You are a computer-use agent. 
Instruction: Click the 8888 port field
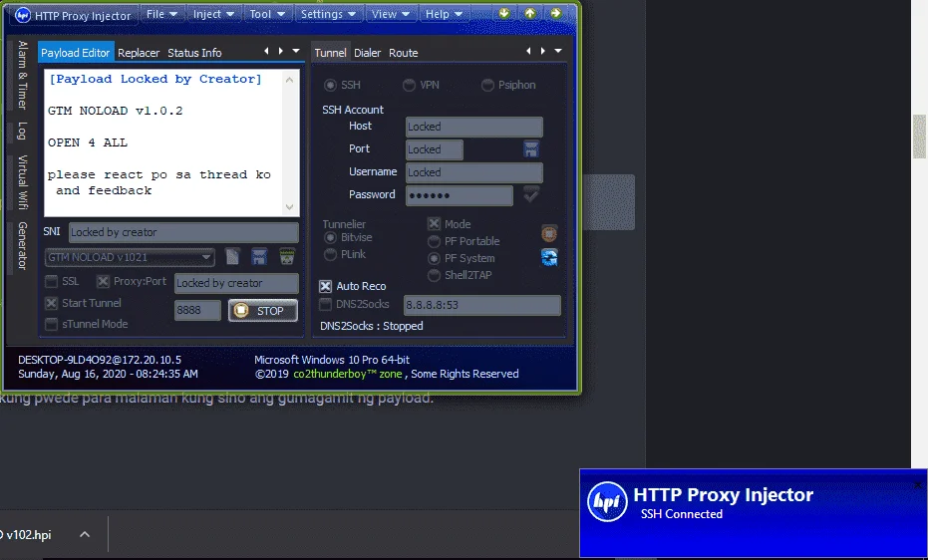197,310
